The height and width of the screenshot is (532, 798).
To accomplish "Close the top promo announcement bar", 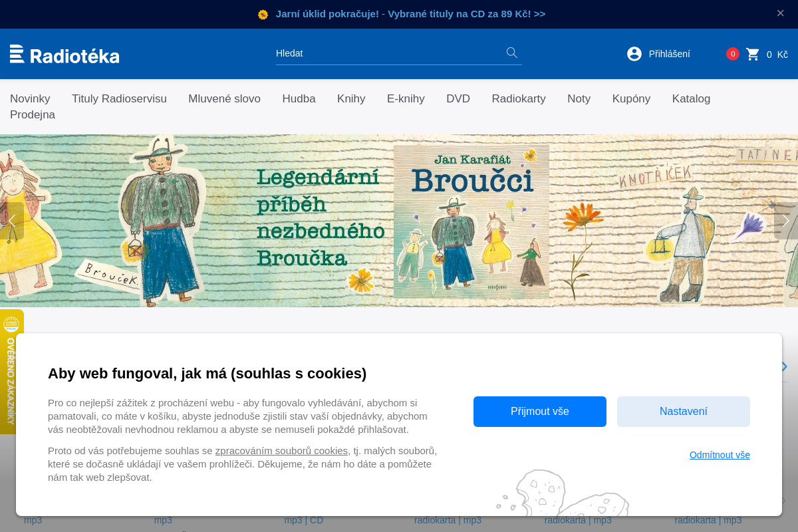I will coord(780,13).
